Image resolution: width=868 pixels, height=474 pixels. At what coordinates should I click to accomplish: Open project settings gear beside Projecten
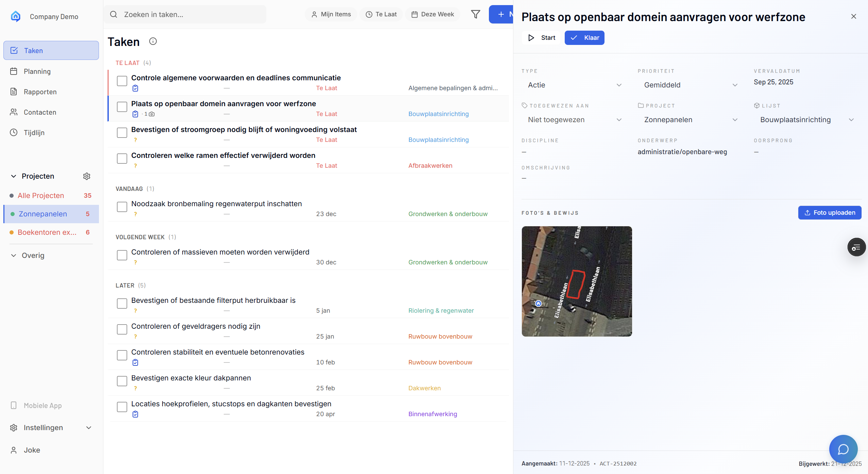coord(87,176)
